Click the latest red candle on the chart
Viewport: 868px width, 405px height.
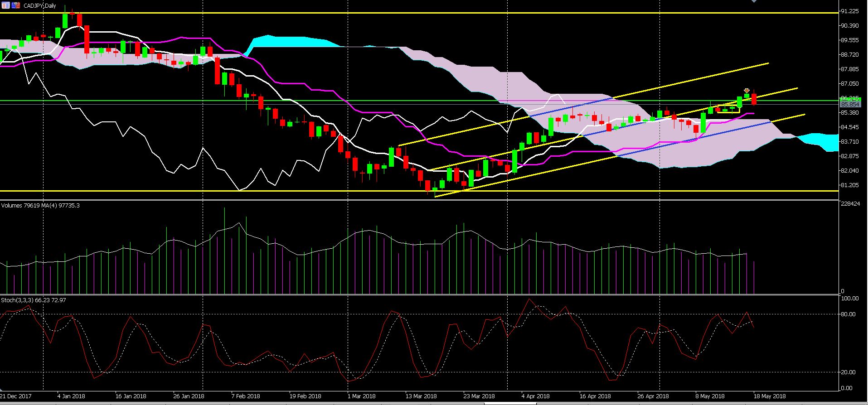[754, 99]
